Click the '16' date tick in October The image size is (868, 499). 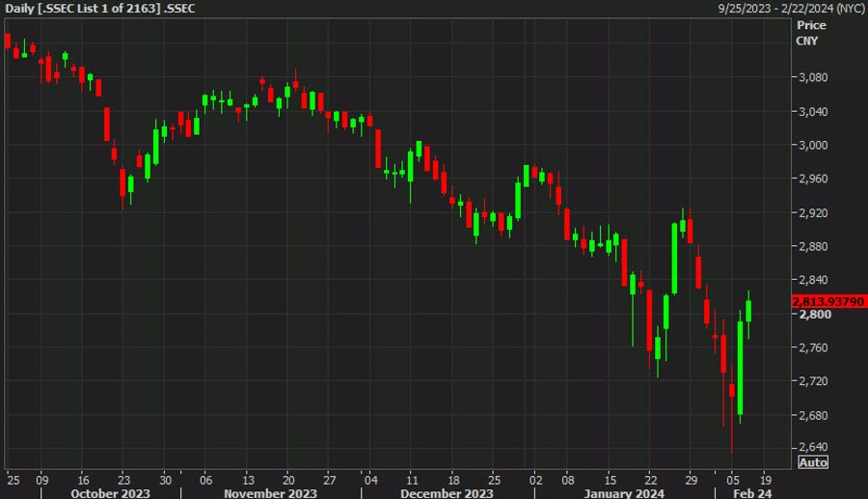pos(83,480)
